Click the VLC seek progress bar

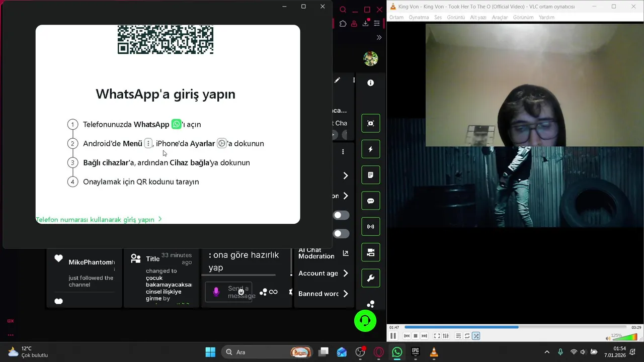point(516,327)
